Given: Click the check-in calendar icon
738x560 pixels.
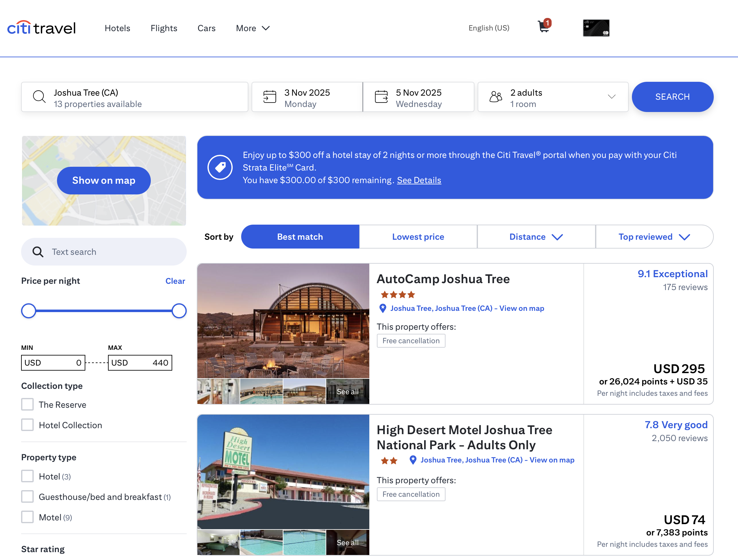Looking at the screenshot, I should 270,97.
